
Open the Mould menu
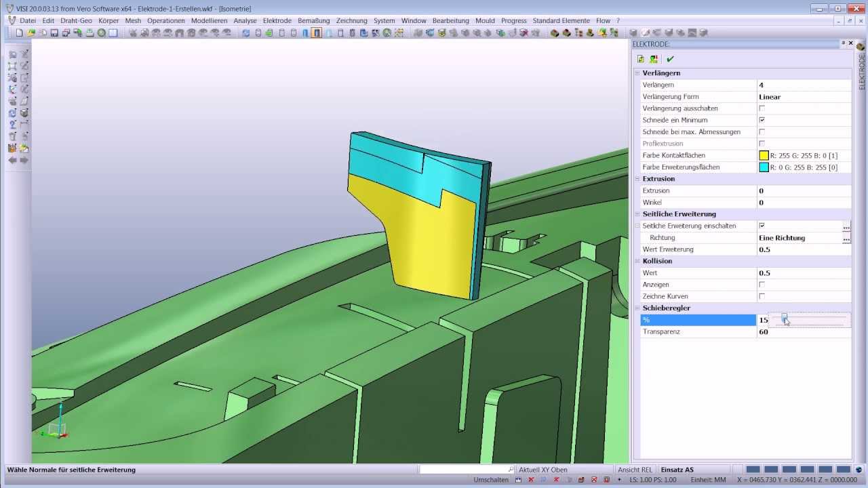pos(485,20)
